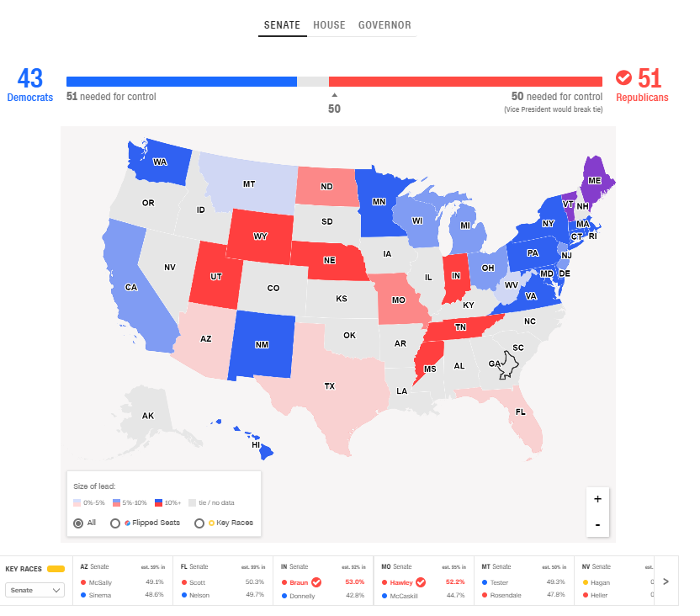Click the 10%+ lead color swatch

tap(158, 502)
